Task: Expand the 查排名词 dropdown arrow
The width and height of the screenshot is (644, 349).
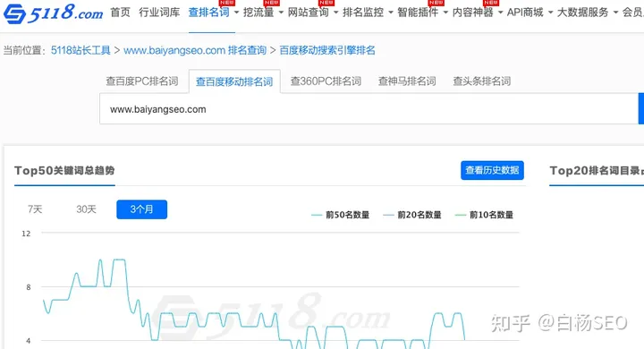Action: 236,13
